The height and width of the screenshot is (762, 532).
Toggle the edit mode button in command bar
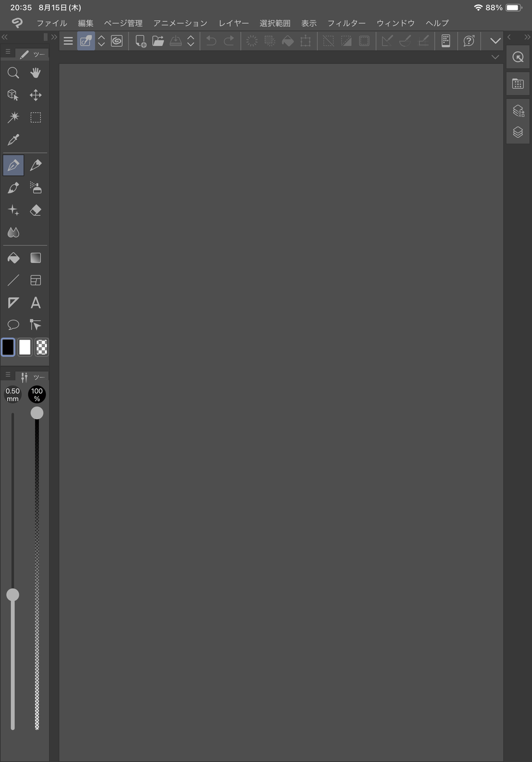[x=86, y=40]
